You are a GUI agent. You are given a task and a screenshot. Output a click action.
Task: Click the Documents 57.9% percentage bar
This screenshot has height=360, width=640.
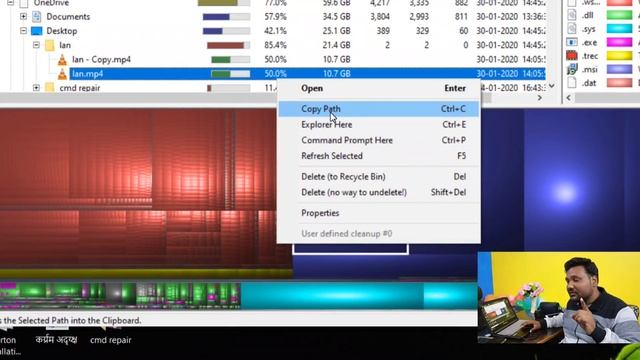pos(227,17)
